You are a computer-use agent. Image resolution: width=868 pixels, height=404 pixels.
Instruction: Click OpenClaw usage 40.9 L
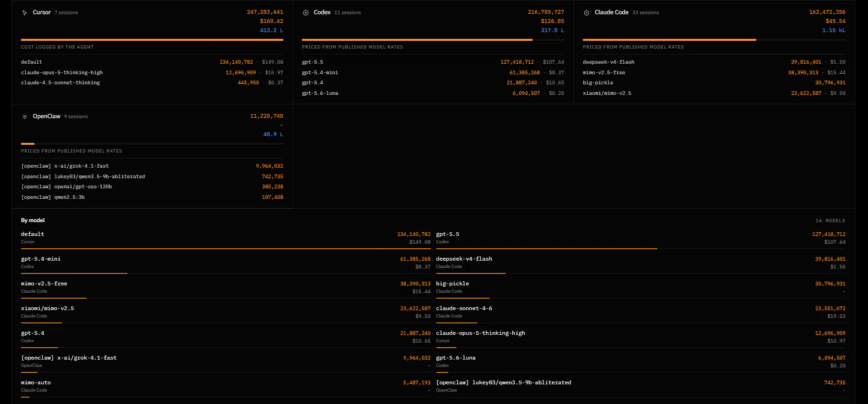coord(273,134)
